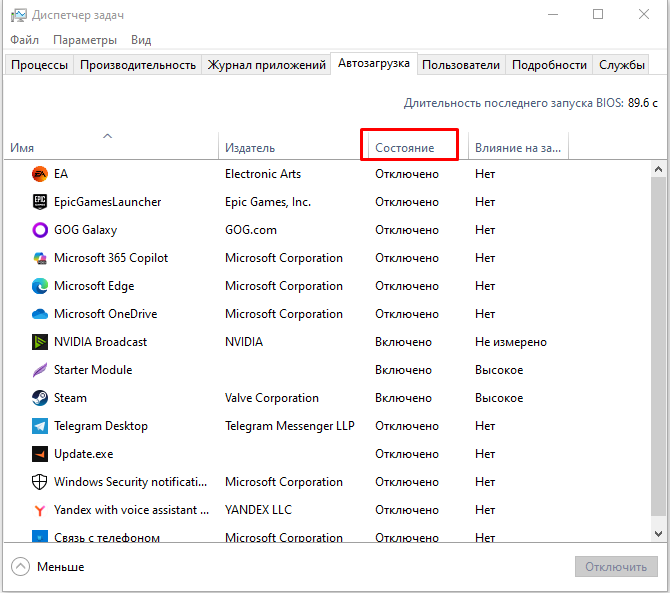The width and height of the screenshot is (670, 593).
Task: Select the Microsoft 365 Copilot icon
Action: tap(40, 258)
